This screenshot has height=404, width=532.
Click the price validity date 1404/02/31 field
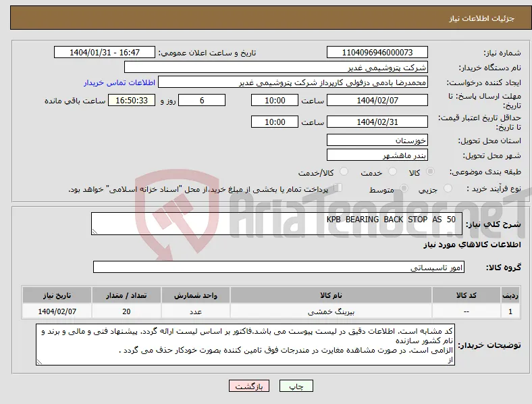(377, 122)
